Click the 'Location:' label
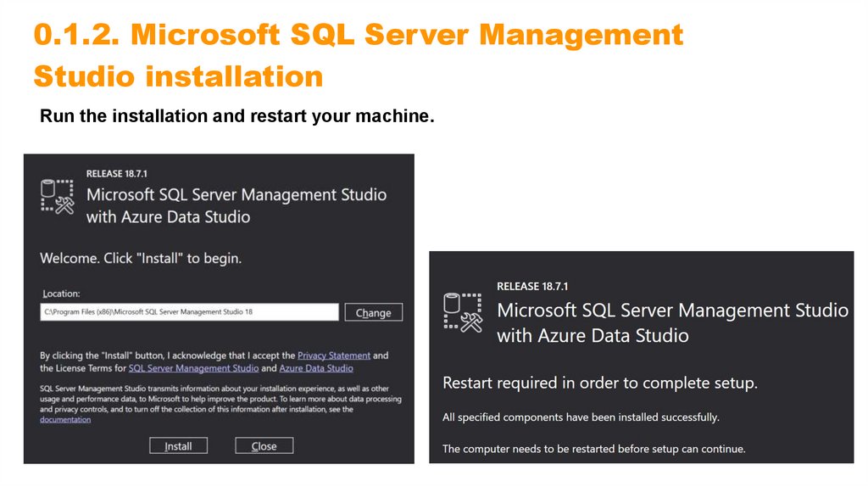The height and width of the screenshot is (487, 868). 61,294
